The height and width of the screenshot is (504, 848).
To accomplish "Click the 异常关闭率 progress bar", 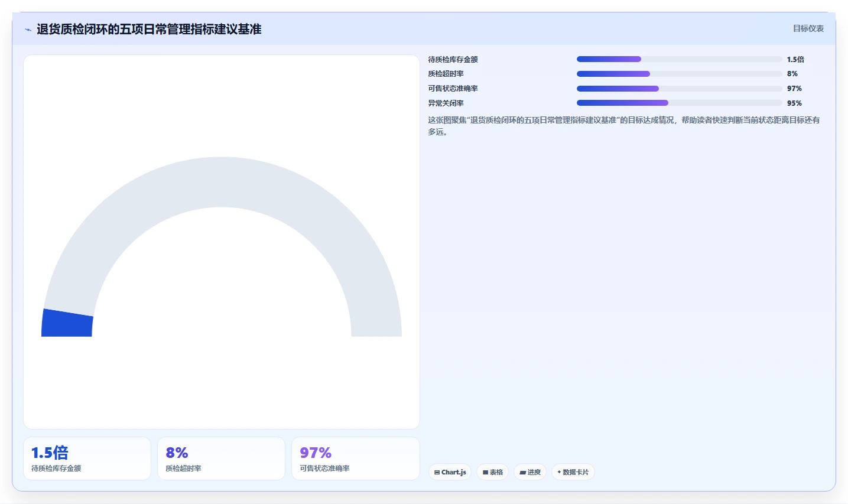I will click(679, 103).
